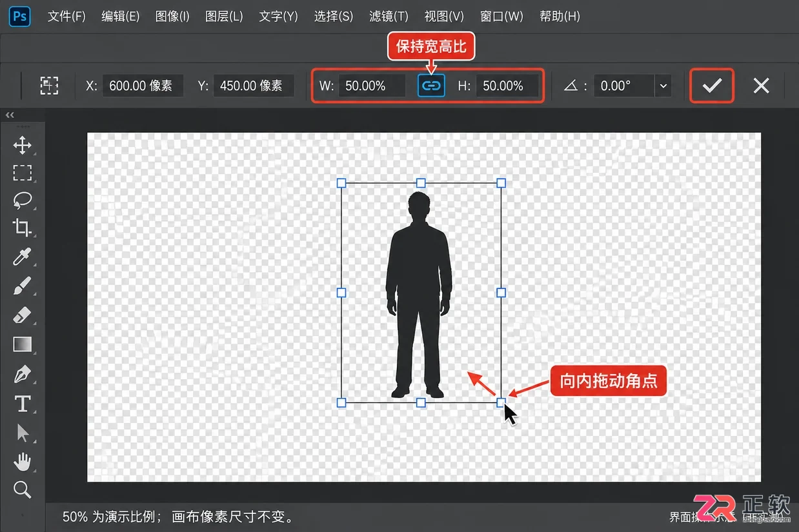
Task: Open the 图像(I) menu
Action: click(172, 16)
